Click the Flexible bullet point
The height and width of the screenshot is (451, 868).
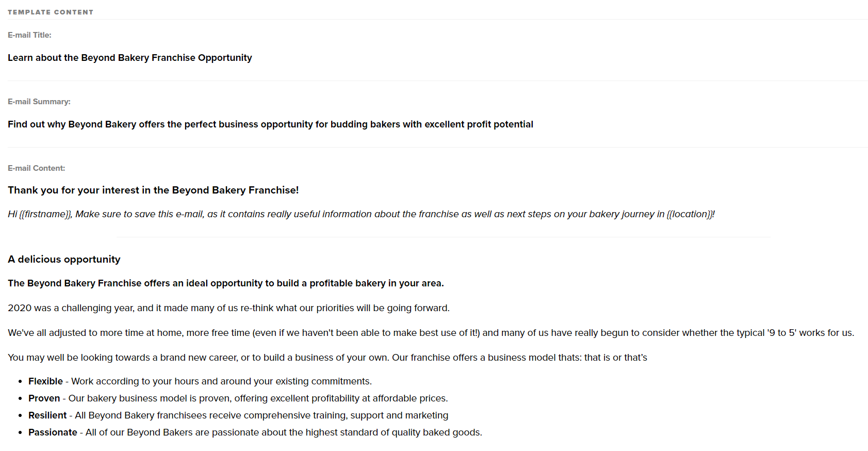[x=200, y=381]
